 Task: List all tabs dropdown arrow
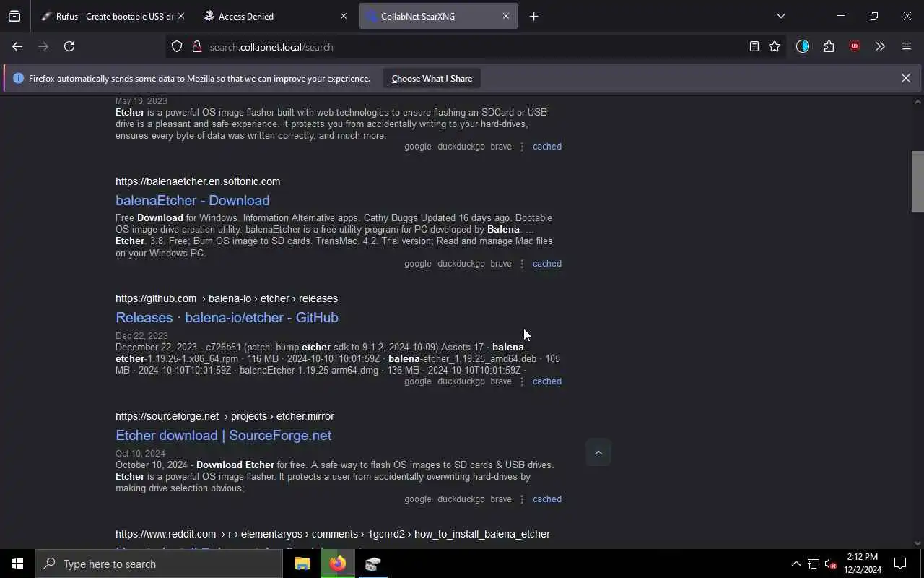(780, 16)
